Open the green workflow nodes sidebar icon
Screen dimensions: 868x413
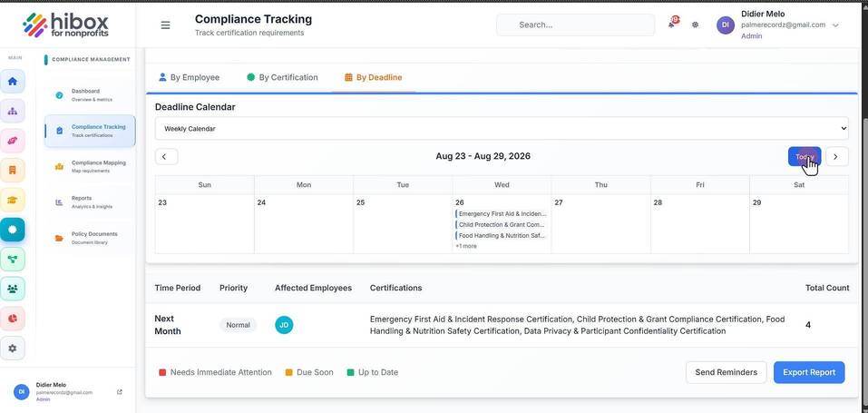12,259
